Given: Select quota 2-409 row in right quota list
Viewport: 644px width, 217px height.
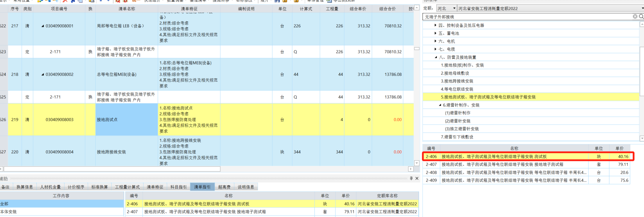Looking at the screenshot, I should pos(526,180).
